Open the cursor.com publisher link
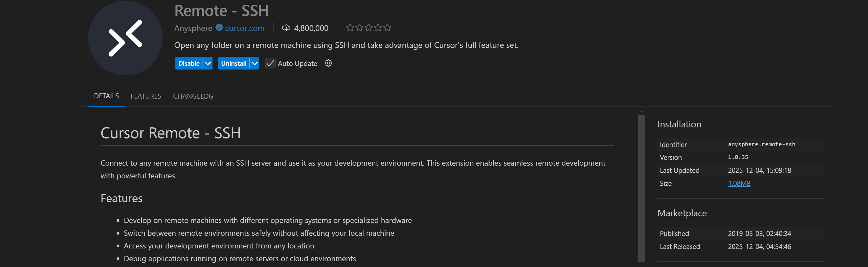The width and height of the screenshot is (868, 267). 245,28
